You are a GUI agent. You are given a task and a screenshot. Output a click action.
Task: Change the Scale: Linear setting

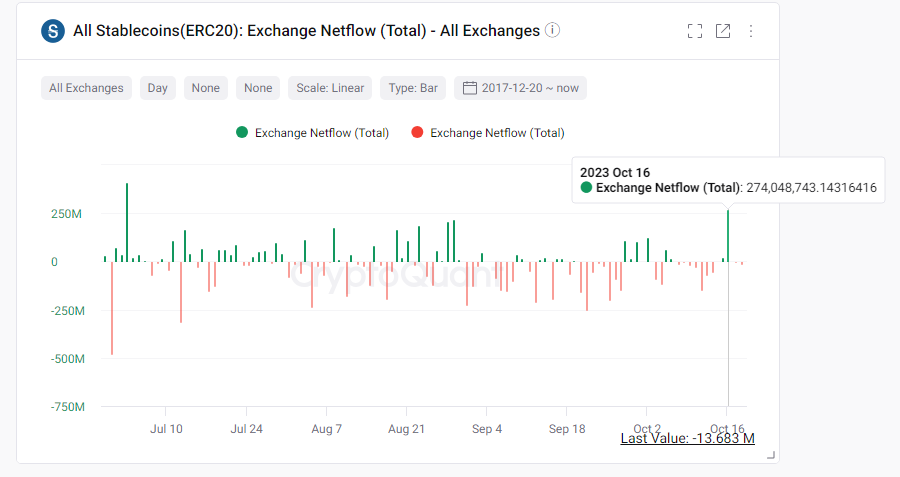click(330, 88)
